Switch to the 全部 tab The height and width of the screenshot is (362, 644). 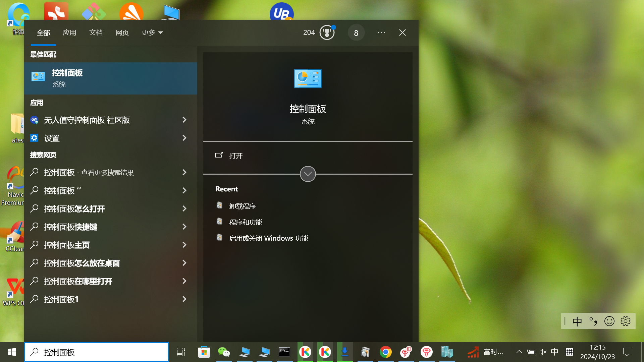[x=43, y=33]
